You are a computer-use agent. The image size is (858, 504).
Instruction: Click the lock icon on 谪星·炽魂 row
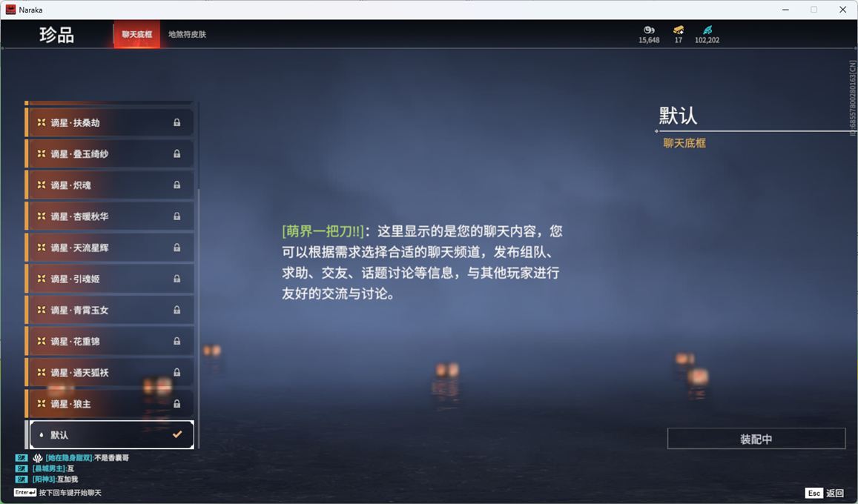click(176, 185)
